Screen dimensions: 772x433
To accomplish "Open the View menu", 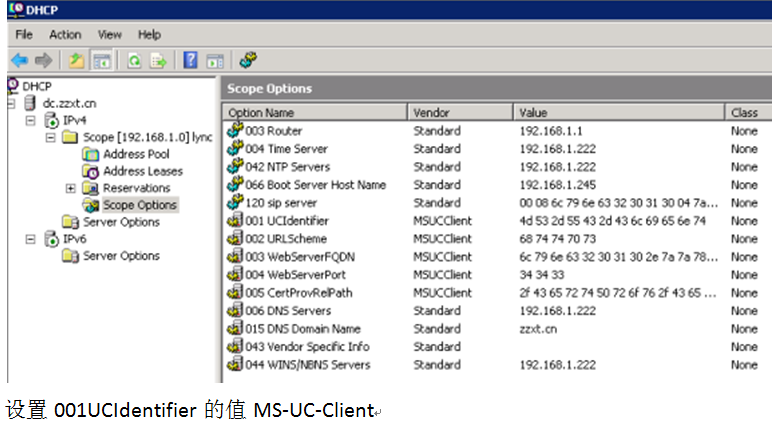I will click(109, 34).
